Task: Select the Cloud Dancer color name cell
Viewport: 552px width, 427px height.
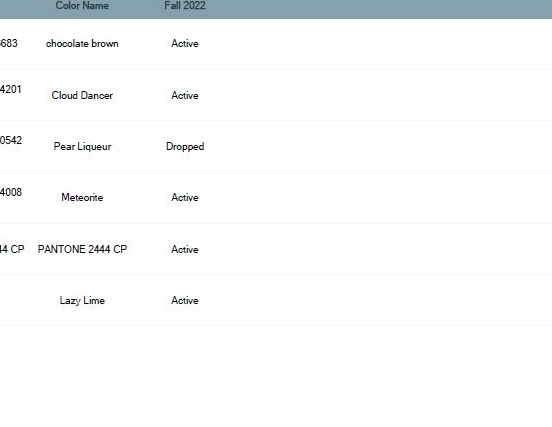Action: point(82,95)
